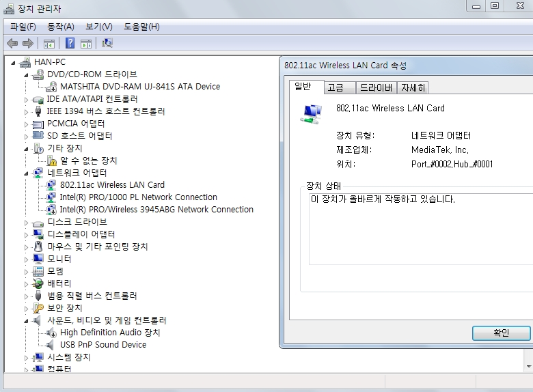Select the MATSHITA DVD-RAM UJ-841S ATA Device
533x392 pixels.
coord(140,87)
